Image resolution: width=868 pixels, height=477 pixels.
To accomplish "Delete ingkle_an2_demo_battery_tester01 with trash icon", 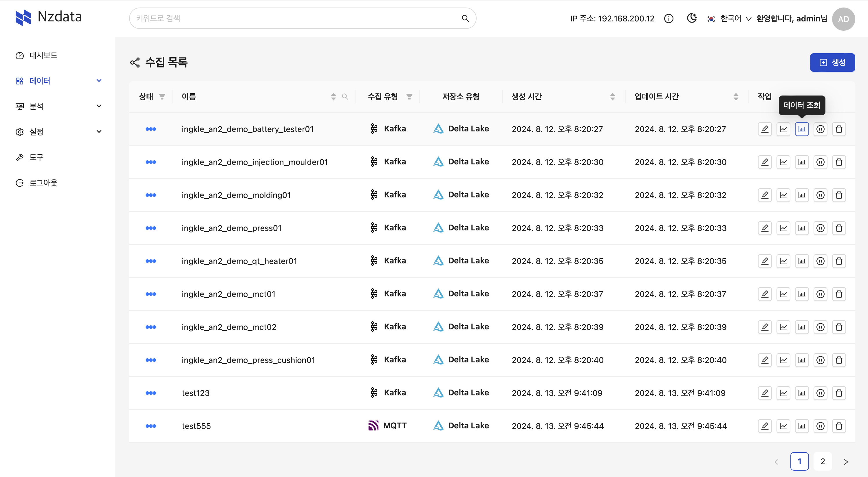I will click(839, 129).
